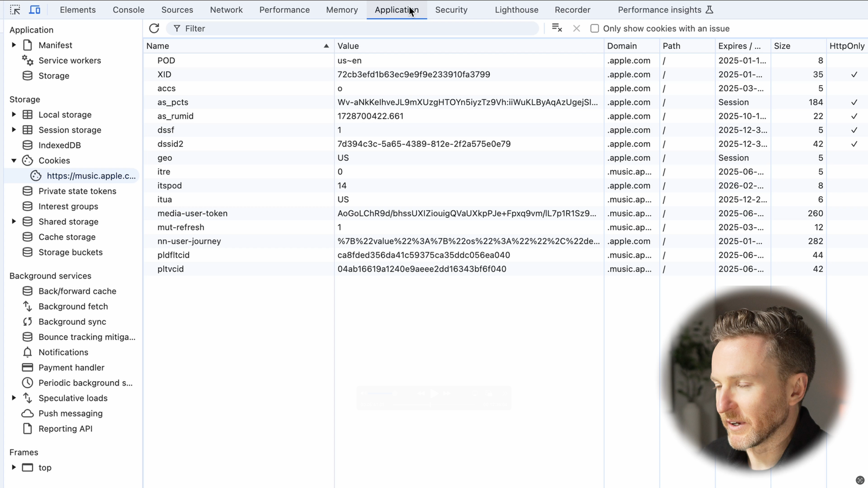The height and width of the screenshot is (488, 868).
Task: Click the Storage buckets entry
Action: pos(71,252)
